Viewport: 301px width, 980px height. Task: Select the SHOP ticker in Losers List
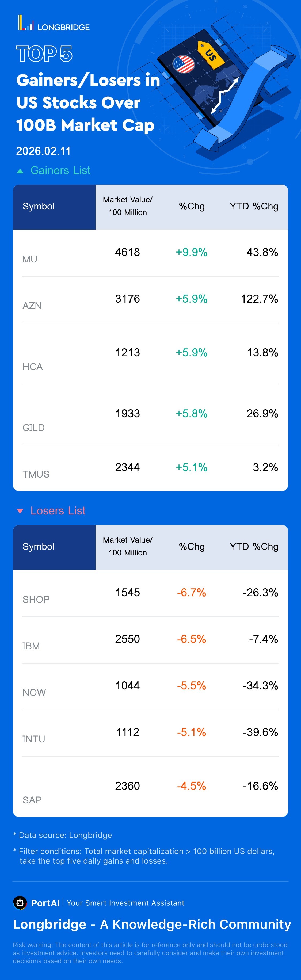36,599
